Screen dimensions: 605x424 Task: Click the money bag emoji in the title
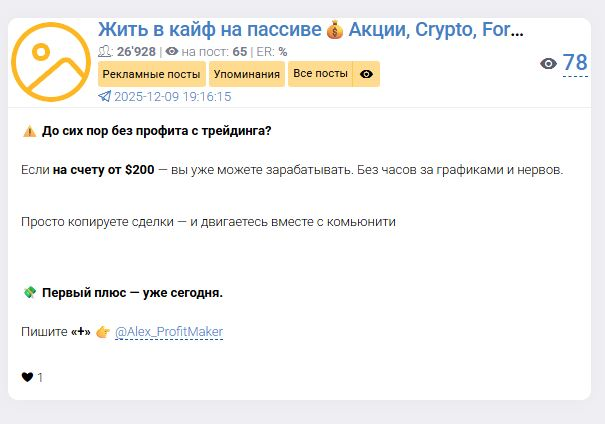[334, 30]
